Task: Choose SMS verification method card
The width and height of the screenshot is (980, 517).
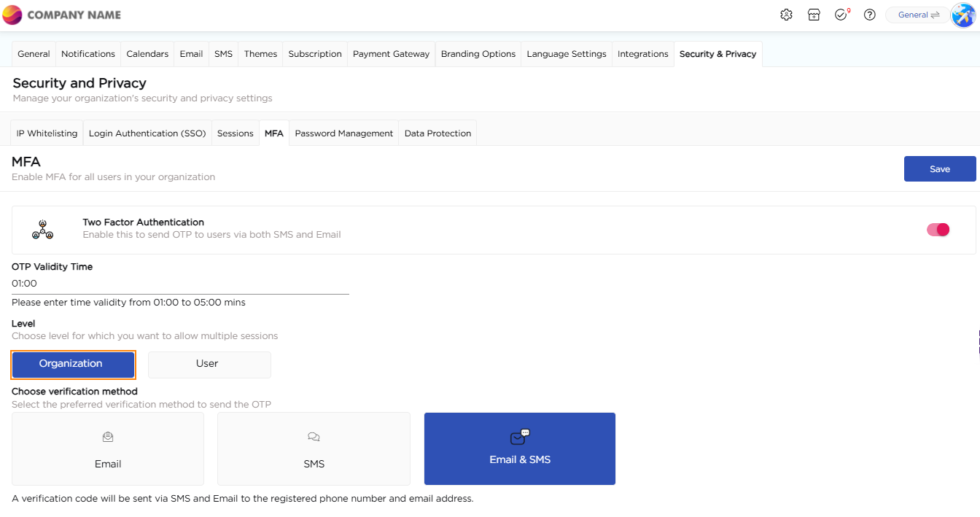Action: pos(314,448)
